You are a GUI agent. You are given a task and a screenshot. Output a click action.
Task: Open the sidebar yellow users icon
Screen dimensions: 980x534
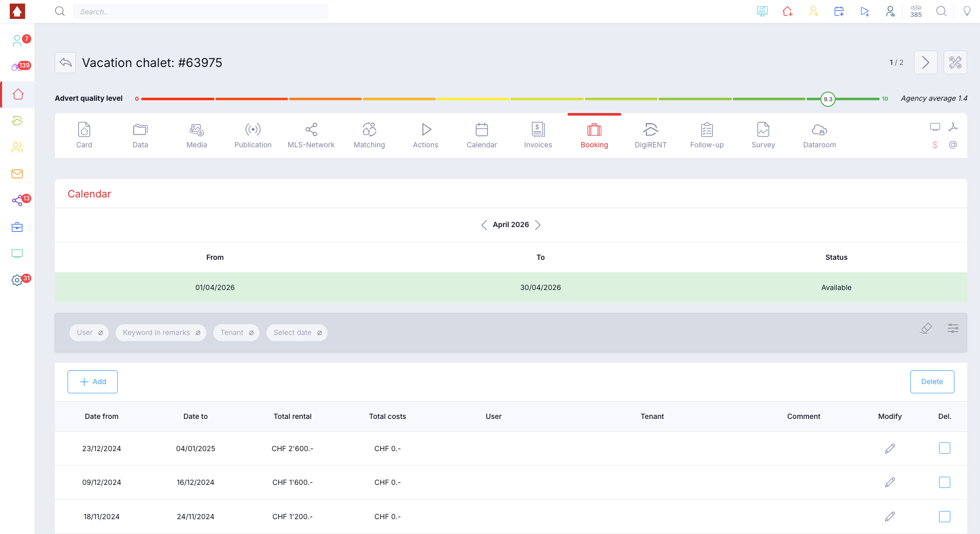(17, 147)
